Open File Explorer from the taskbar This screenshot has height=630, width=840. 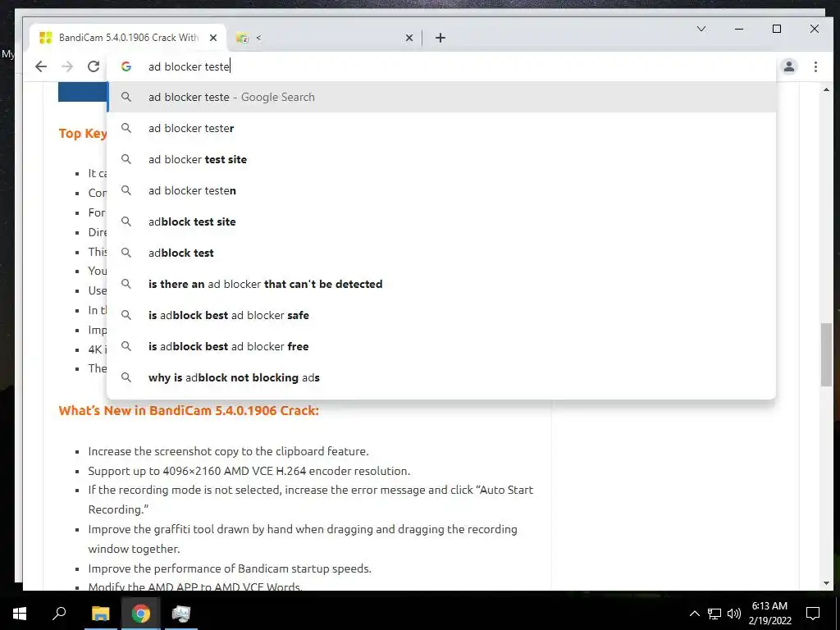[x=100, y=614]
